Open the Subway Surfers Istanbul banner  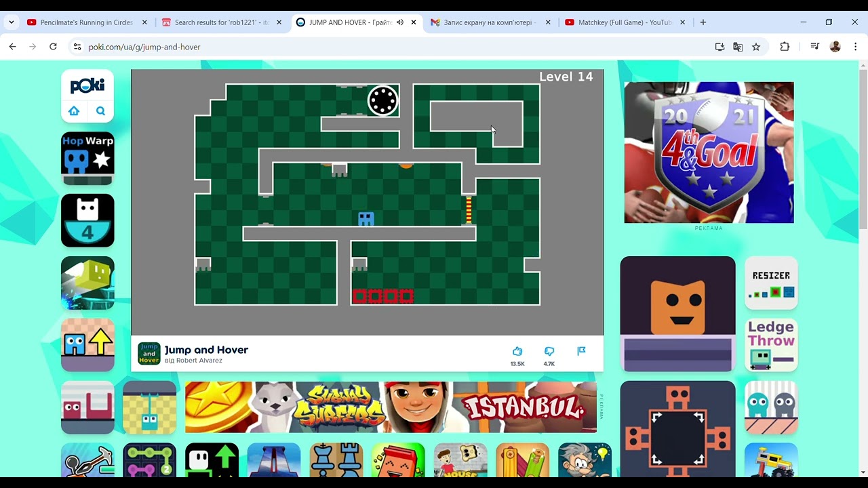click(x=391, y=407)
